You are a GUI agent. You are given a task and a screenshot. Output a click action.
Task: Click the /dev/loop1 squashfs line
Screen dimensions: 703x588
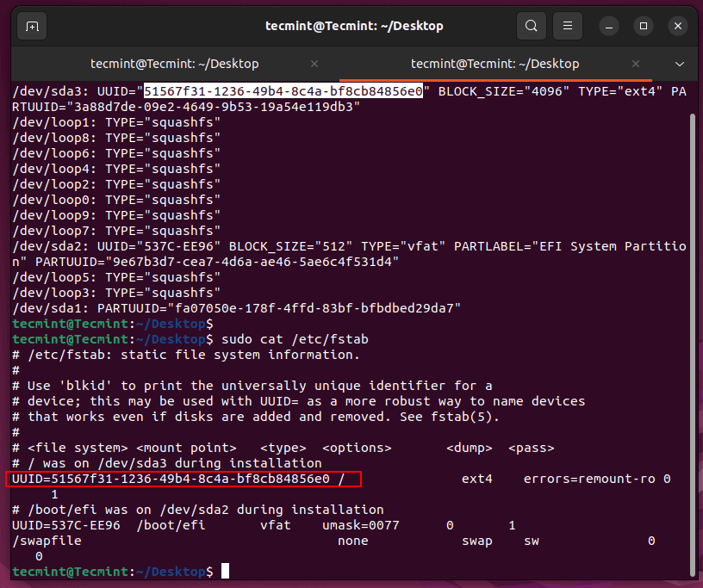(116, 122)
